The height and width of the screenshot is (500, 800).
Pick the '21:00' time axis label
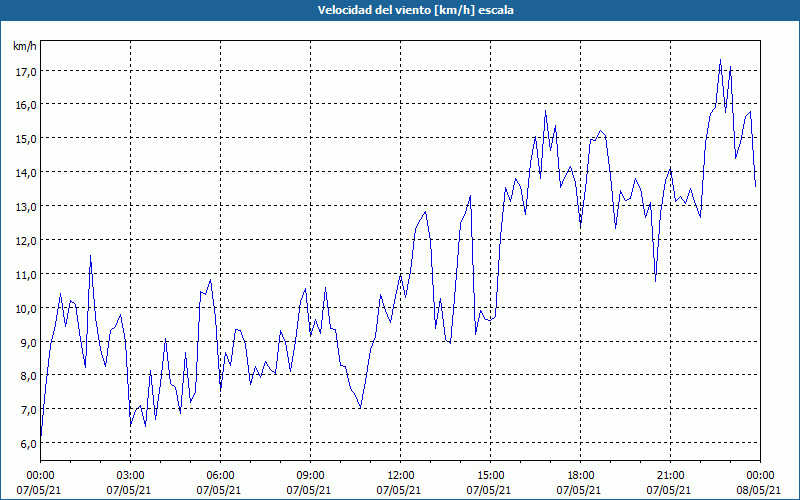[670, 476]
